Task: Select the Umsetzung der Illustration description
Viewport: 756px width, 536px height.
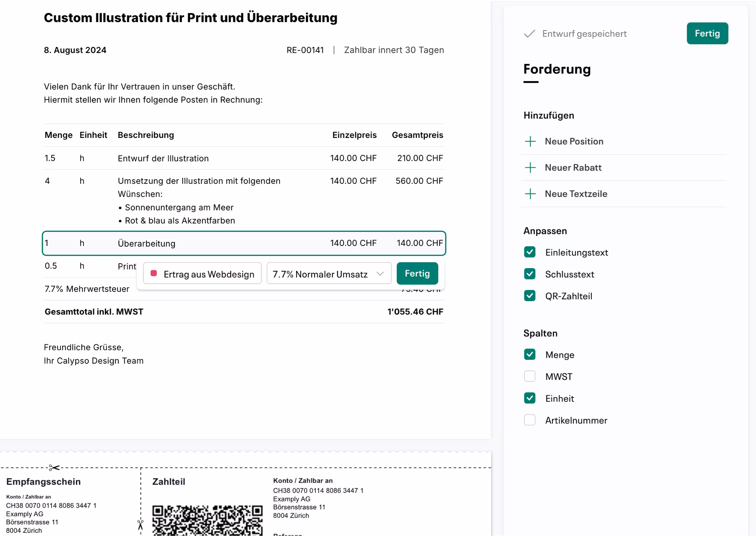Action: click(x=199, y=201)
